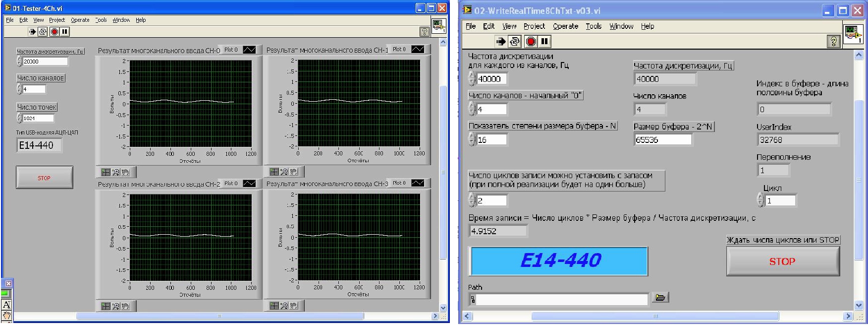Click the VI icon of 01-Tester-4Ch
This screenshot has height=325, width=868.
(438, 26)
